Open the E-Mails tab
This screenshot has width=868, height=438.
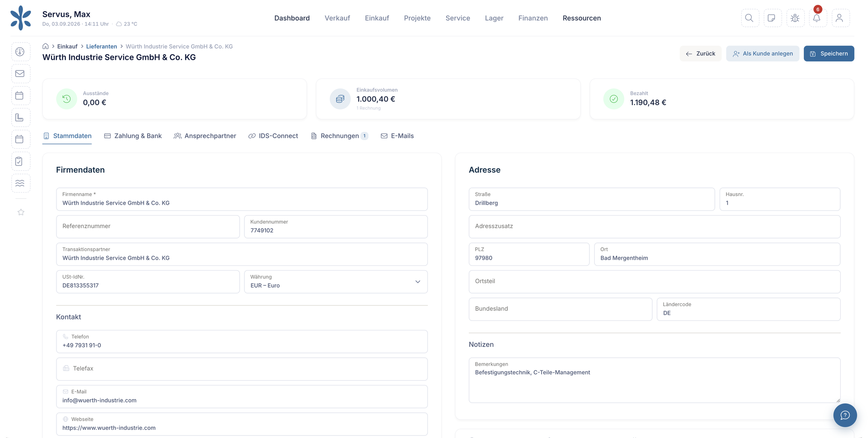coord(397,136)
